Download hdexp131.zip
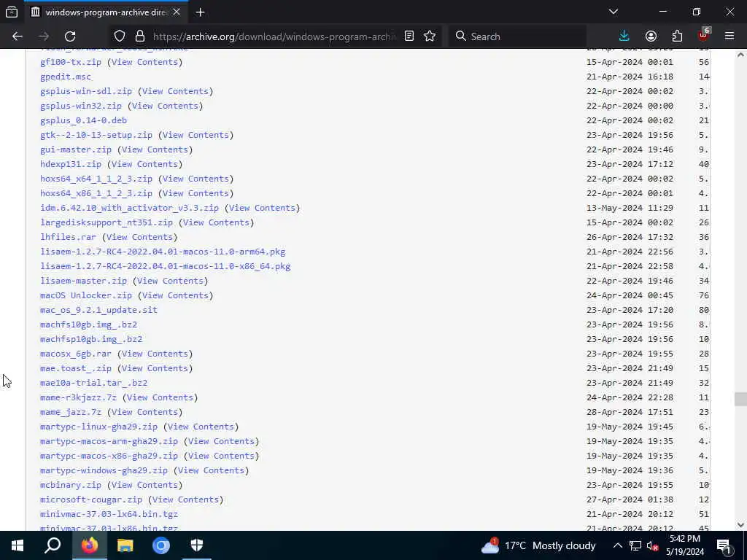This screenshot has width=747, height=560. pyautogui.click(x=71, y=164)
